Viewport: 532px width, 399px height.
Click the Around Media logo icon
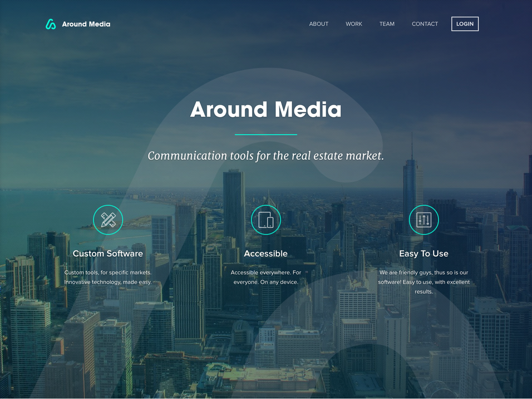click(51, 24)
